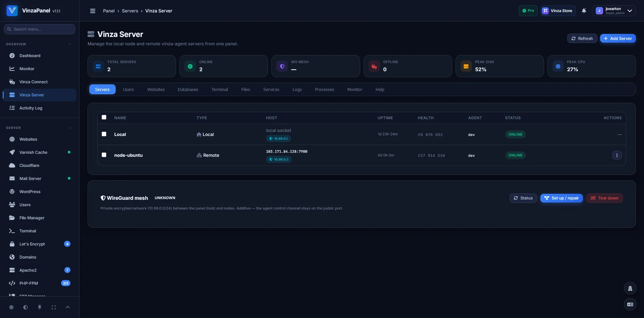Click the node-ubuntu server name

coord(128,155)
